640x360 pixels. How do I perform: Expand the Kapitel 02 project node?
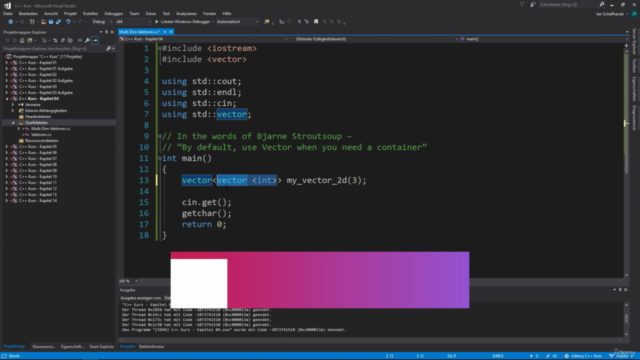[x=7, y=75]
